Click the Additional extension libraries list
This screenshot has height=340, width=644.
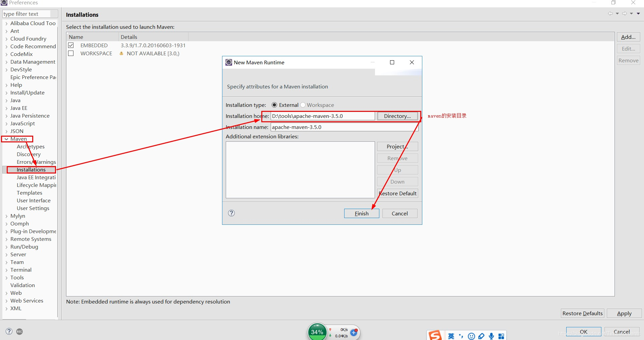300,170
